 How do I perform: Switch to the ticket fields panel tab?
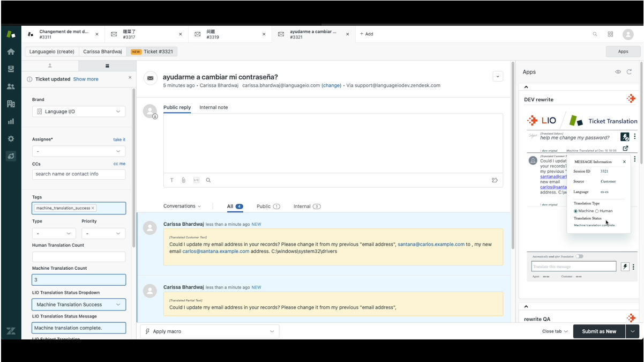click(x=107, y=65)
